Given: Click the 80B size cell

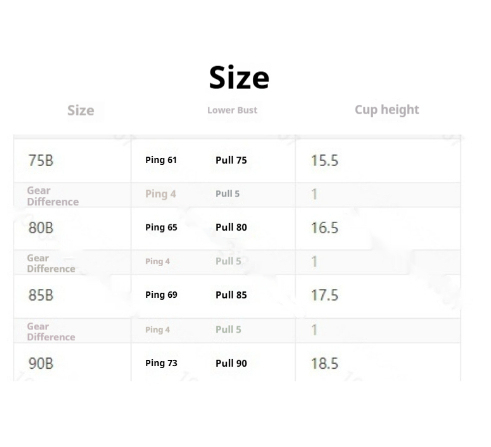Looking at the screenshot, I should click(41, 228).
